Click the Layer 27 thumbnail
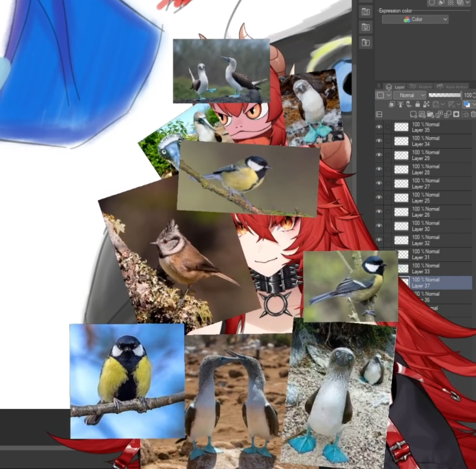The height and width of the screenshot is (469, 476). [401, 184]
